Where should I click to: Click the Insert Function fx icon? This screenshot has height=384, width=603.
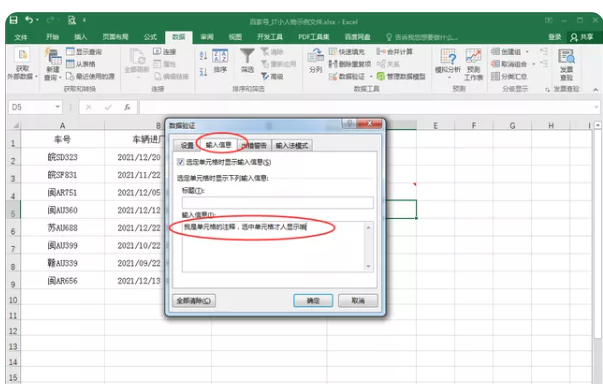(127, 107)
